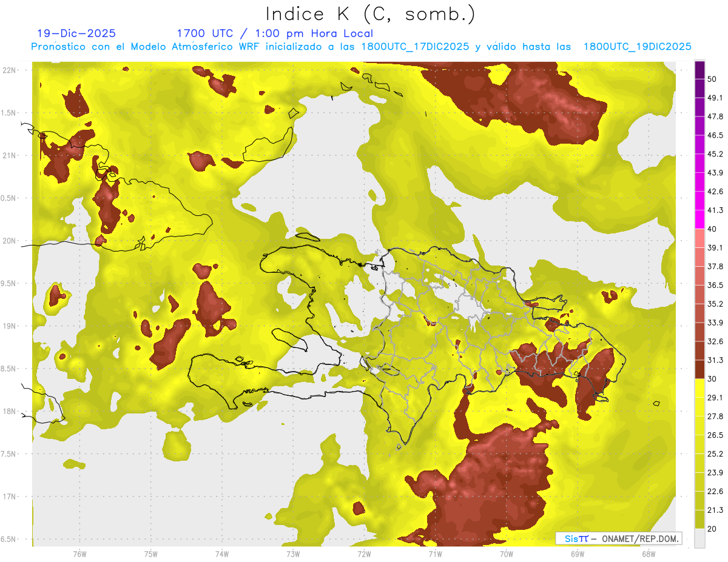Click the legend value '21.3'

(715, 510)
